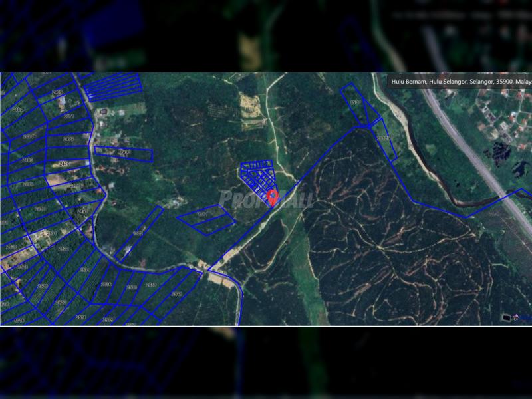Click the sandy clearing at top center

point(251,105)
